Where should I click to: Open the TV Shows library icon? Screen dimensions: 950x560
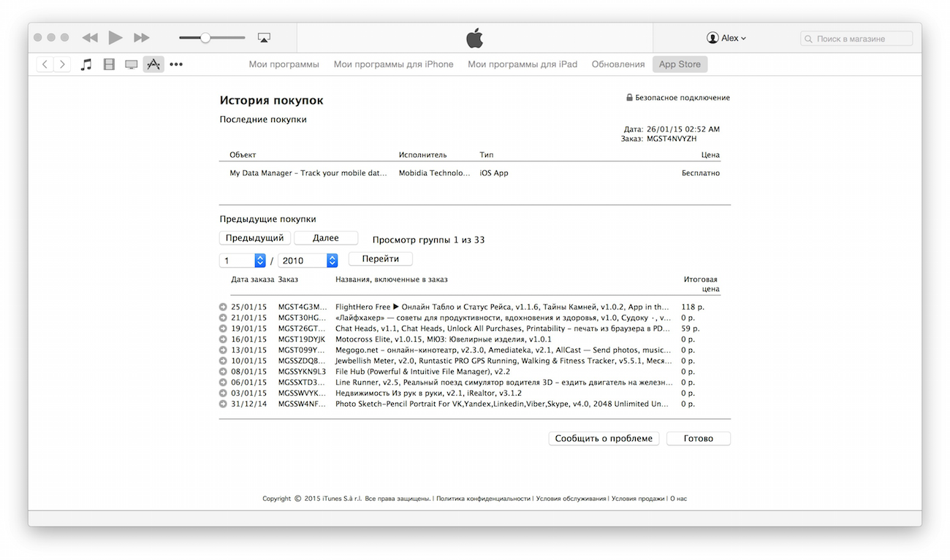pyautogui.click(x=132, y=64)
